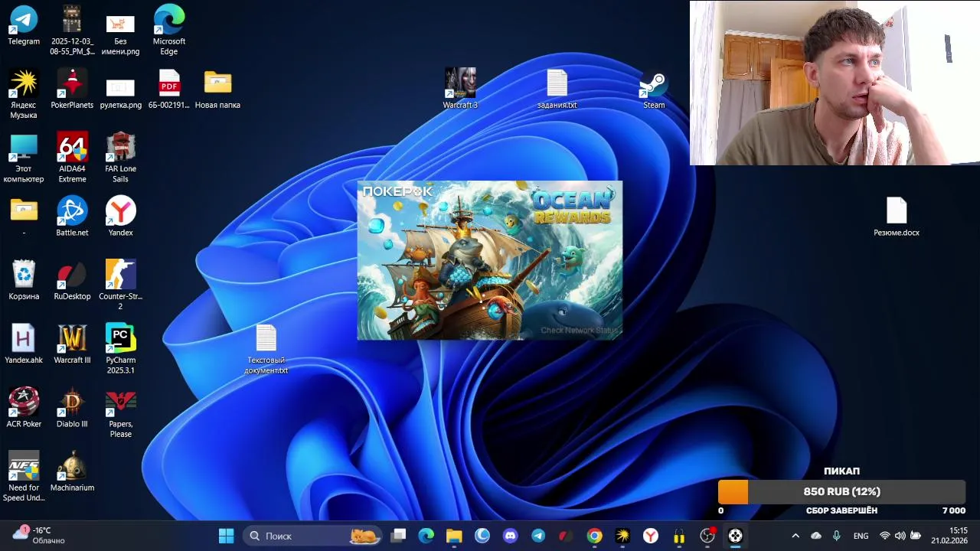The width and height of the screenshot is (980, 551).
Task: Launch the Warcraft III shortcut near PyCharm
Action: 72,344
